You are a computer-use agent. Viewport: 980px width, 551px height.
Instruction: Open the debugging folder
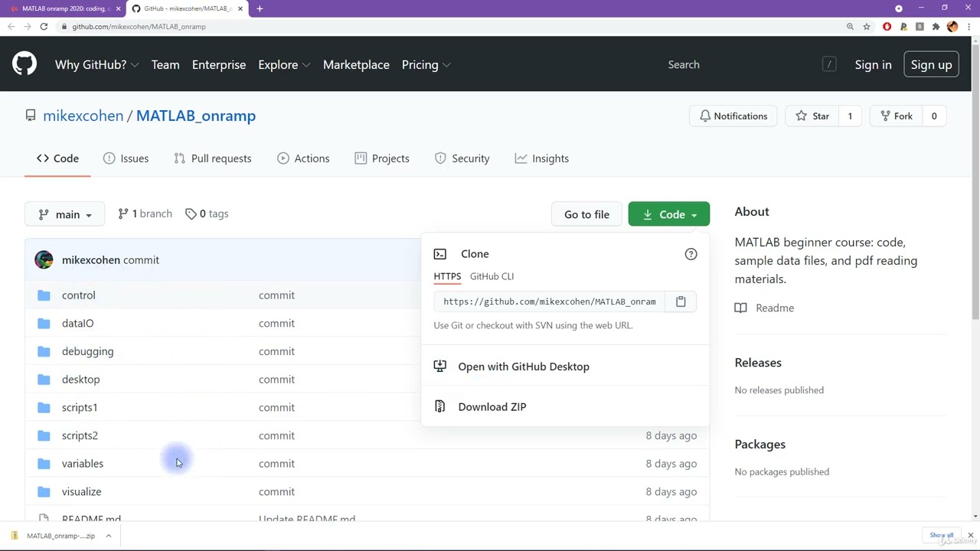click(x=87, y=351)
